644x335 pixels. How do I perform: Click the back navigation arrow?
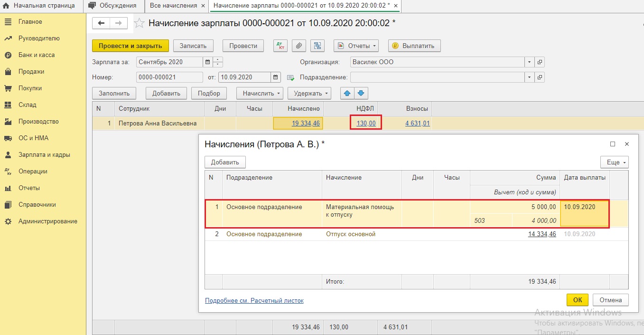tap(102, 23)
